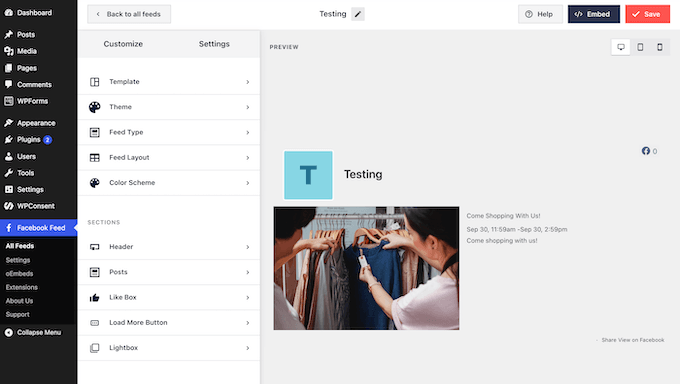Select the Facebook Feed menu item
The width and height of the screenshot is (680, 384).
coord(38,228)
